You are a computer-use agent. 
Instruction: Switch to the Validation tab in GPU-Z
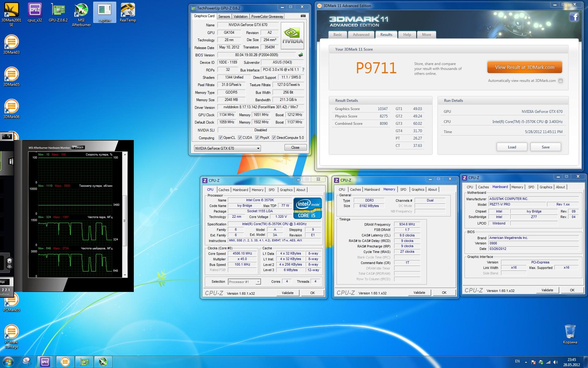(240, 17)
